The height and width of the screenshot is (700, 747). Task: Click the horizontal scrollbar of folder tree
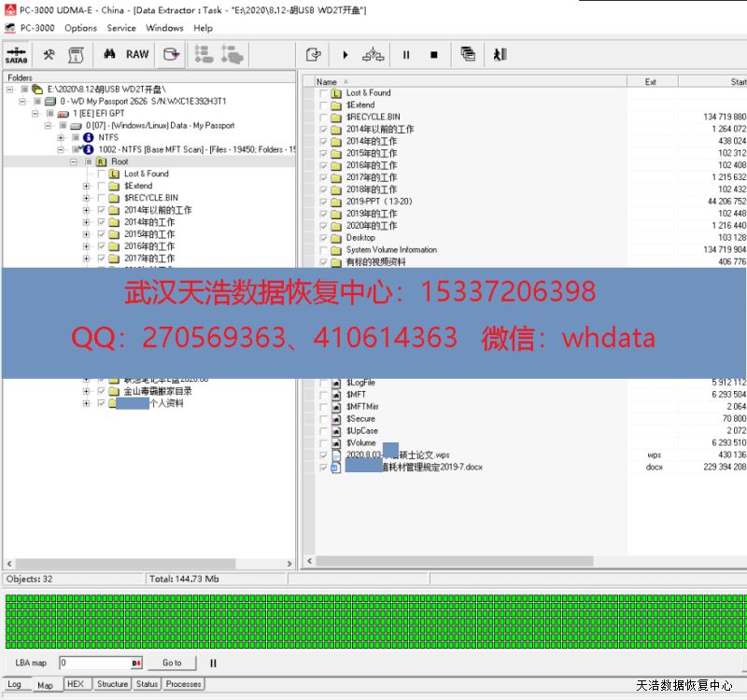(x=149, y=564)
